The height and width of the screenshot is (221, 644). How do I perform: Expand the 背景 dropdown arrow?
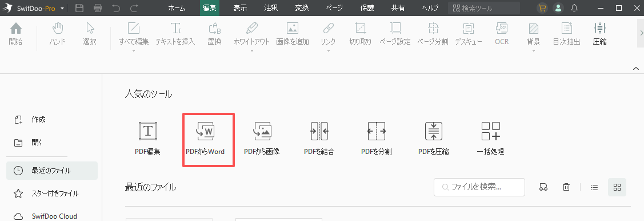click(x=534, y=51)
